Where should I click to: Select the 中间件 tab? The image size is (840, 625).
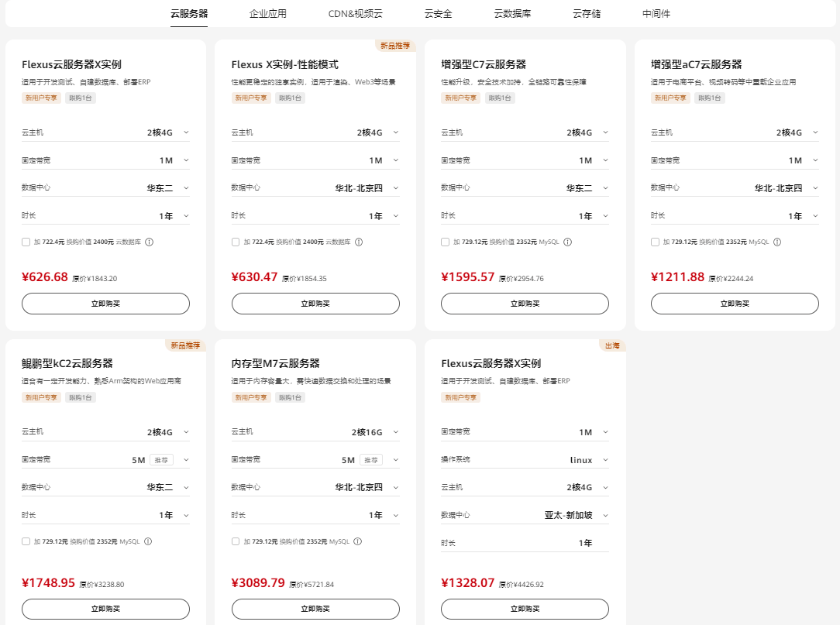(x=656, y=13)
